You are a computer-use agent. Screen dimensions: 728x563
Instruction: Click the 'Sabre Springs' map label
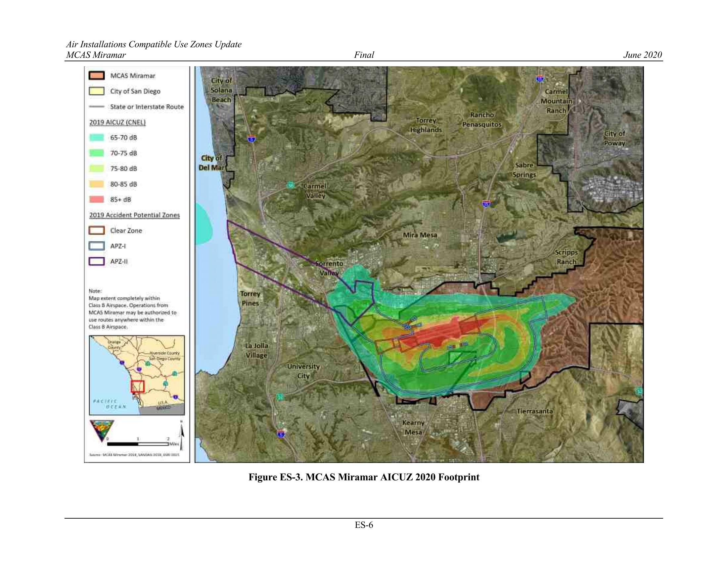pos(524,170)
